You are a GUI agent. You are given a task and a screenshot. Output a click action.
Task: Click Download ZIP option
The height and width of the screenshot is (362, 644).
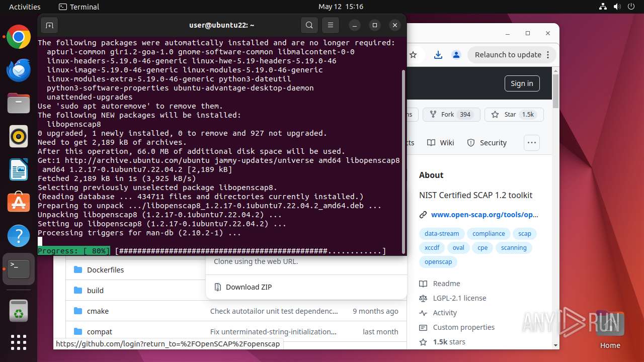coord(249,287)
